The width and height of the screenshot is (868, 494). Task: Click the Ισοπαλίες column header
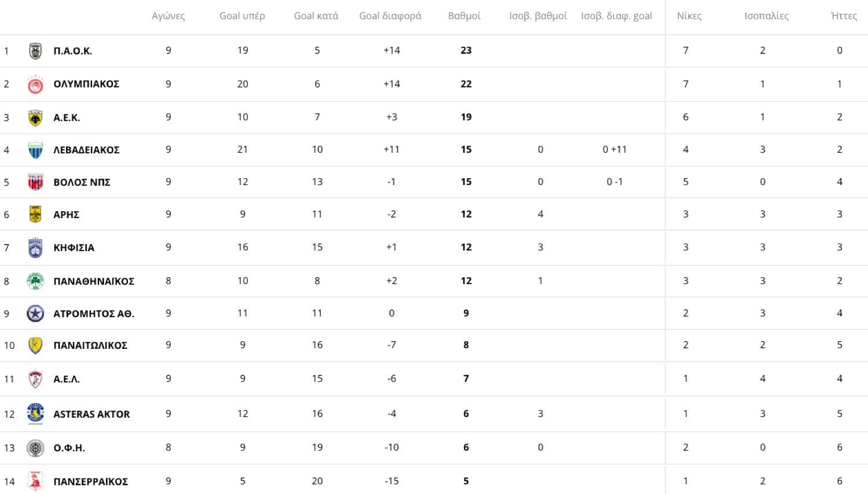(766, 16)
